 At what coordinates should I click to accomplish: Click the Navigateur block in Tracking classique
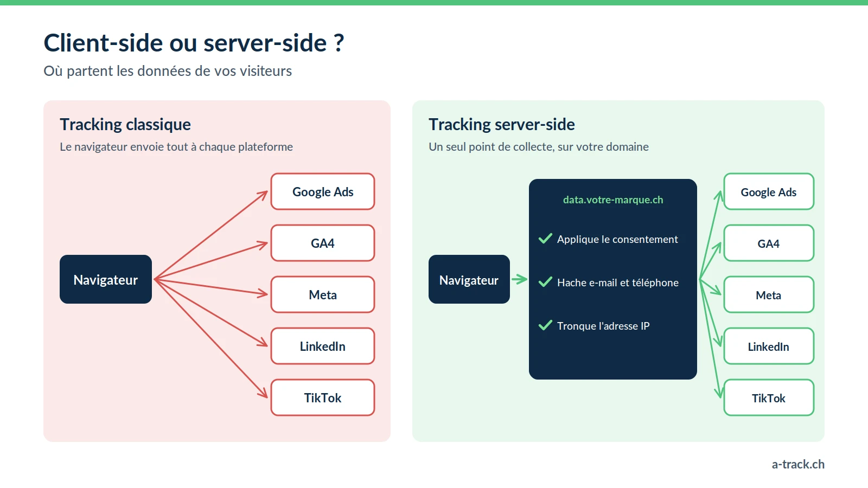click(106, 279)
